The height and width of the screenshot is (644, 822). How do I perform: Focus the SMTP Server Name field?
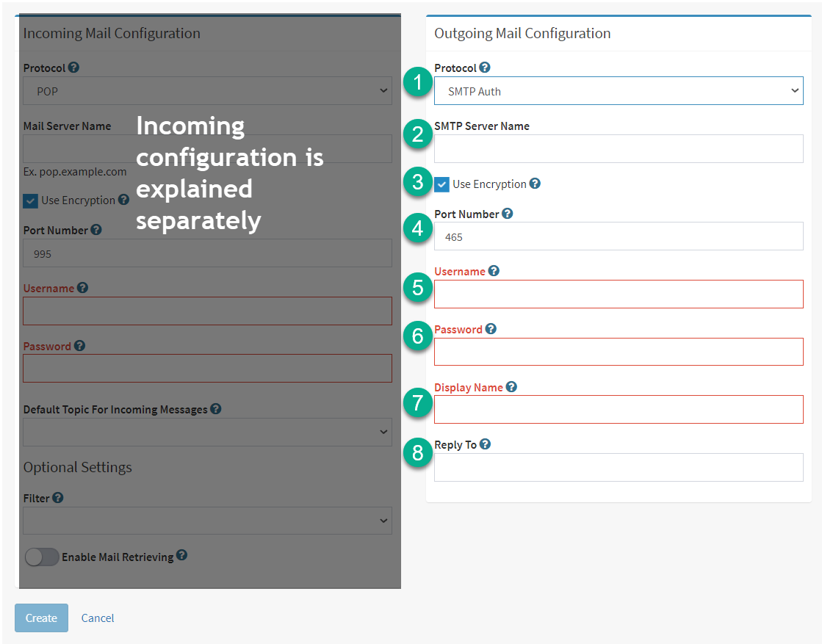coord(619,149)
